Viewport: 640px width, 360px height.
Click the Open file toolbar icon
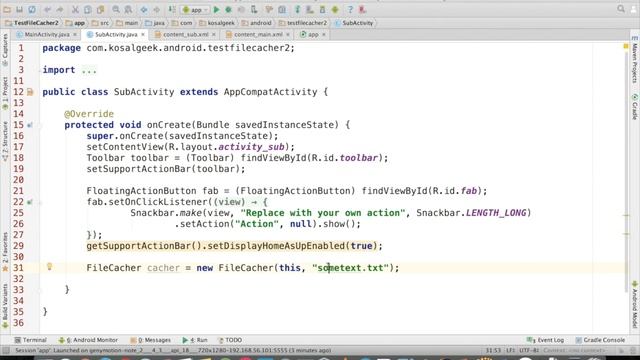click(x=7, y=9)
